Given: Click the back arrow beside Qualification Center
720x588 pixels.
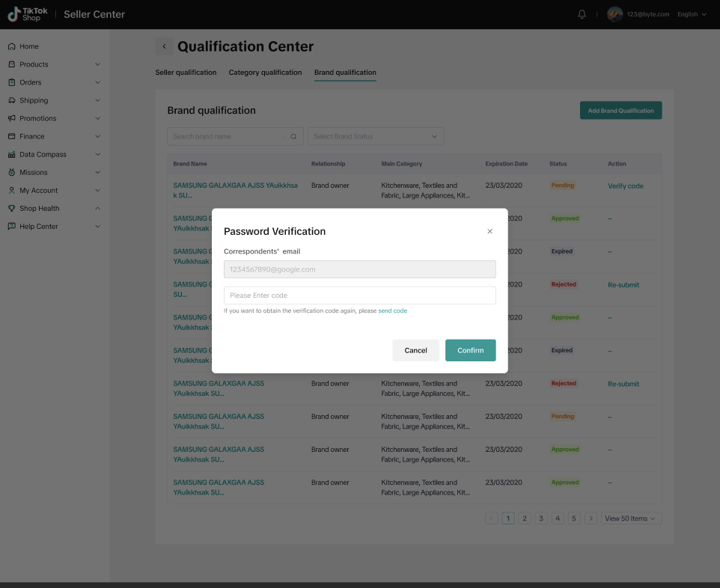Looking at the screenshot, I should (164, 46).
